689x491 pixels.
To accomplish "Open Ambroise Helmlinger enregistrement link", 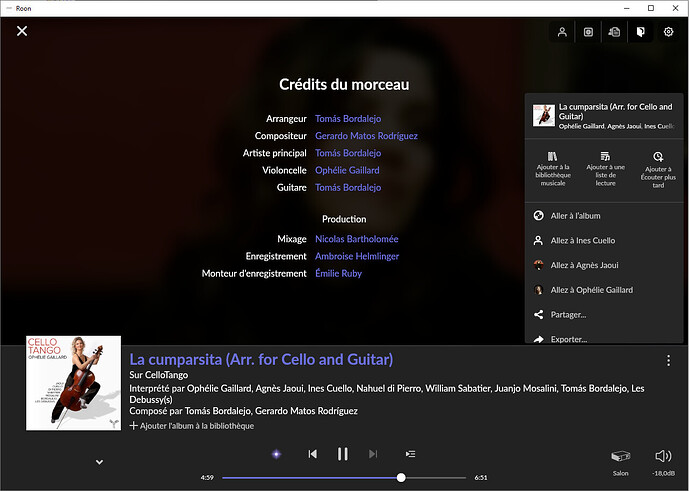I will (x=357, y=256).
